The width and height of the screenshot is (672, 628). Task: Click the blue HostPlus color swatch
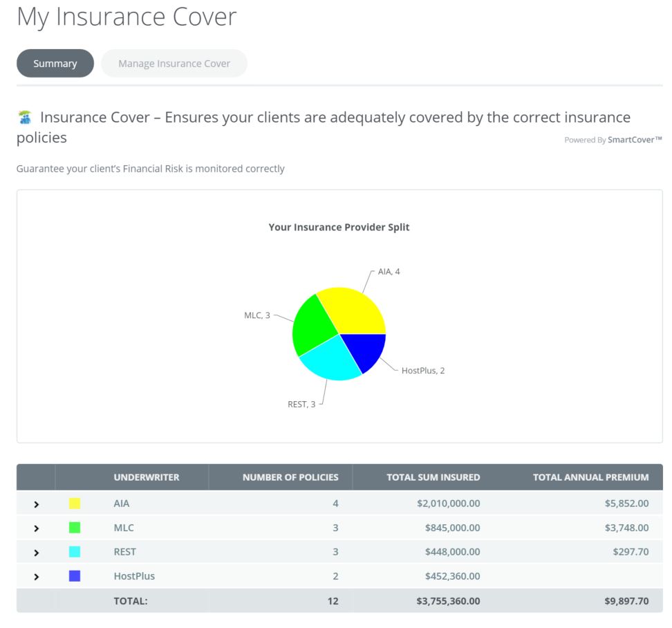pos(75,575)
